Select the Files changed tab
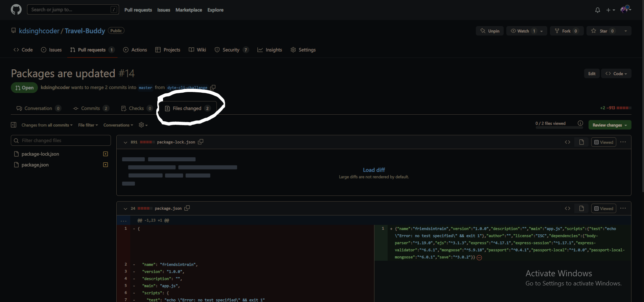This screenshot has height=302, width=644. coord(188,108)
